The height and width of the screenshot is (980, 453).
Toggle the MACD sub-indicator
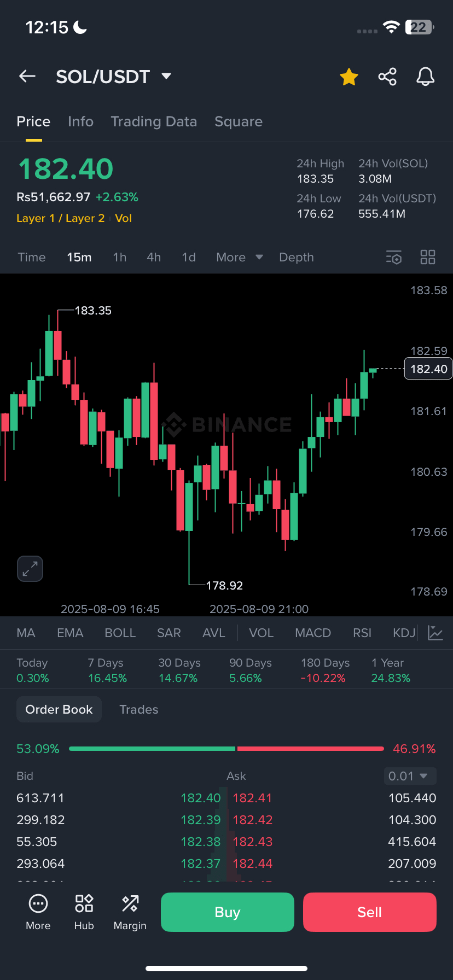313,633
